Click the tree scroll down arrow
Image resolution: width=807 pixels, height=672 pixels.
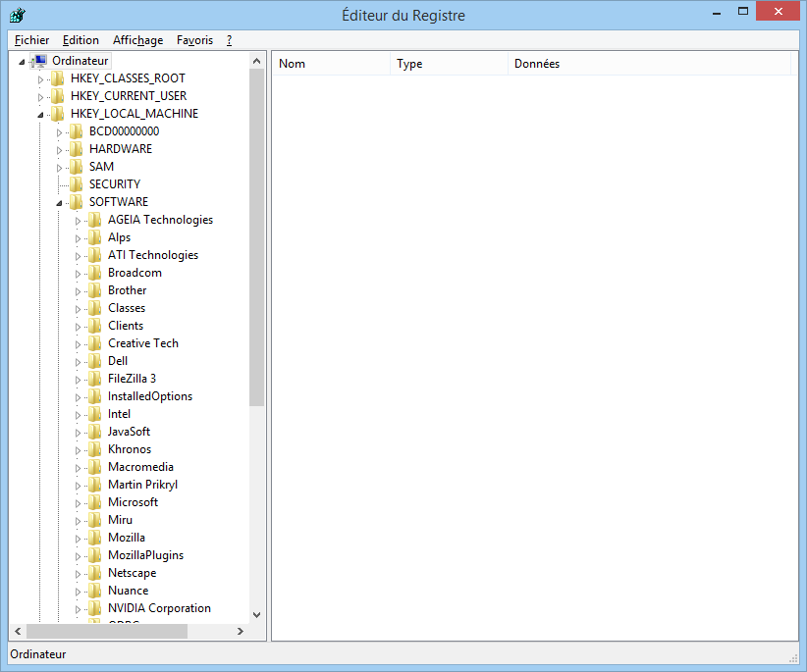pos(257,614)
